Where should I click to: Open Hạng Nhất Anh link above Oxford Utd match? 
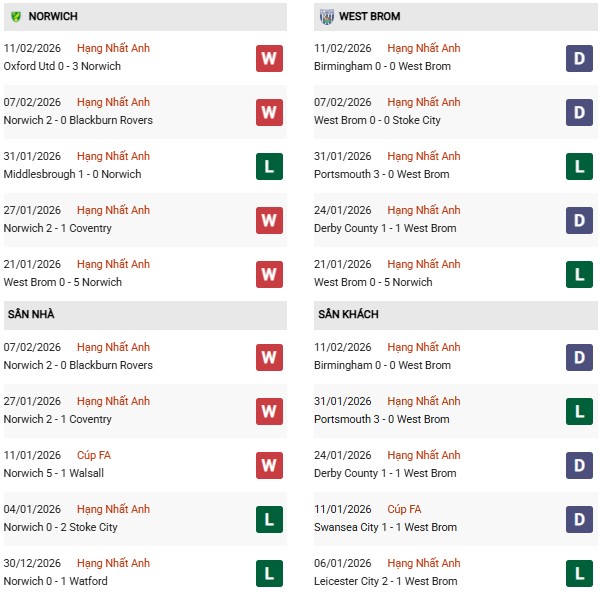[x=113, y=48]
